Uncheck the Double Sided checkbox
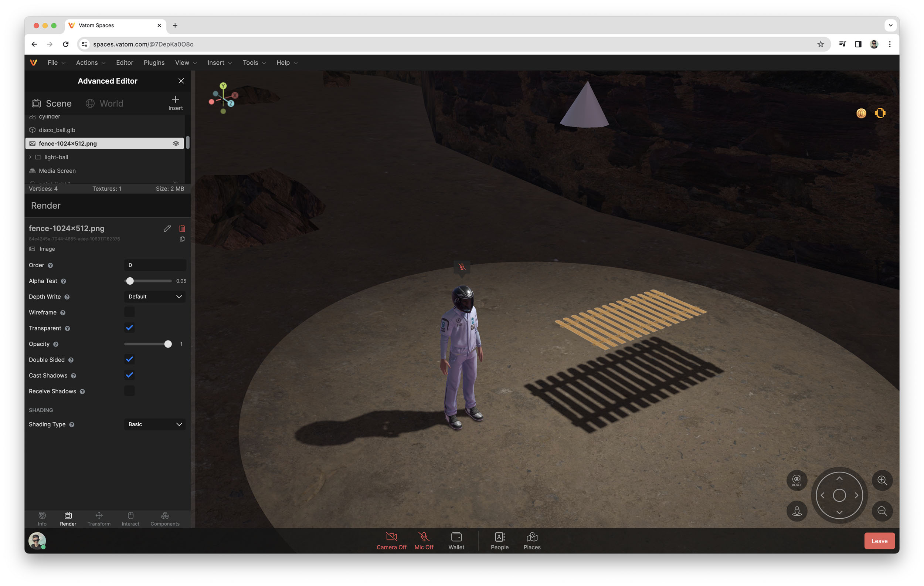The height and width of the screenshot is (586, 924). (x=129, y=359)
